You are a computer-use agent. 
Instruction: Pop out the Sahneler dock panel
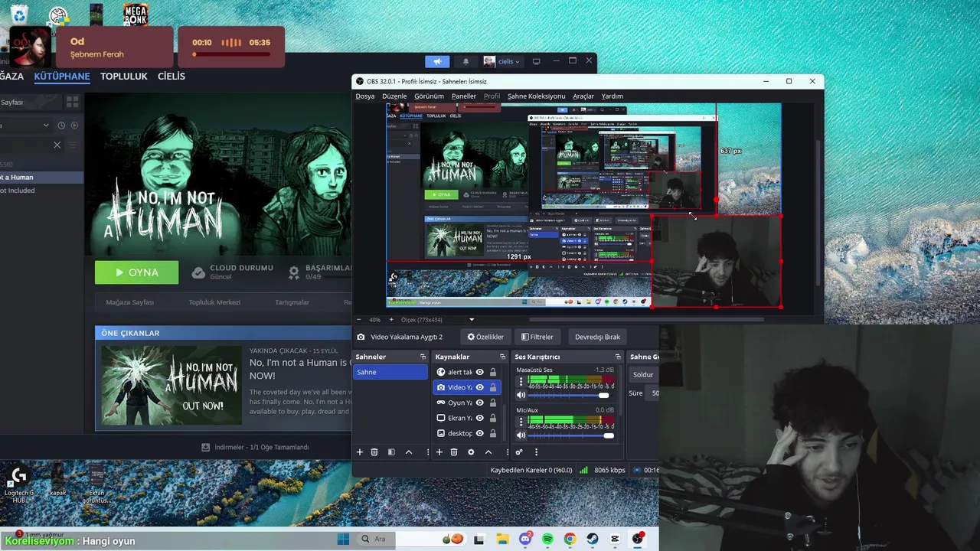[423, 357]
